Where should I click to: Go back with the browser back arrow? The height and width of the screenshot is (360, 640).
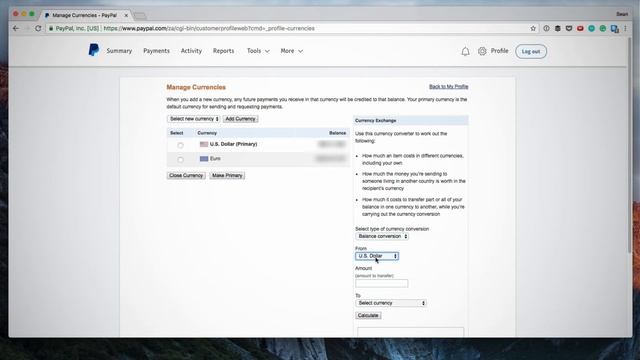tap(16, 29)
